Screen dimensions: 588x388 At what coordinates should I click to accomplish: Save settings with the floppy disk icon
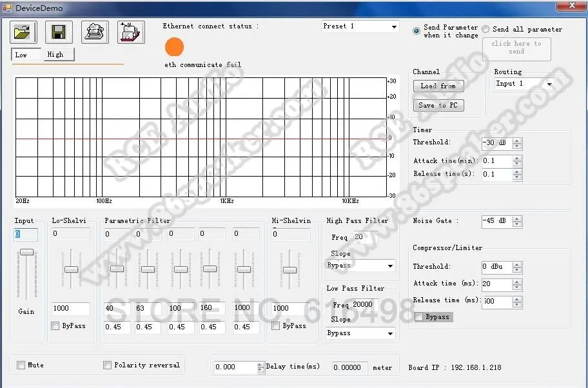pyautogui.click(x=59, y=32)
